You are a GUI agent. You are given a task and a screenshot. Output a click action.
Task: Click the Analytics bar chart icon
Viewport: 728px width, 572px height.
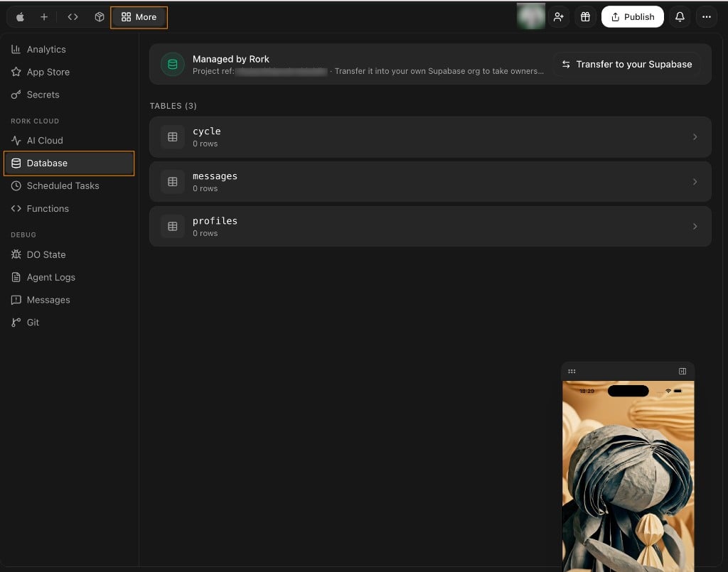(x=16, y=49)
